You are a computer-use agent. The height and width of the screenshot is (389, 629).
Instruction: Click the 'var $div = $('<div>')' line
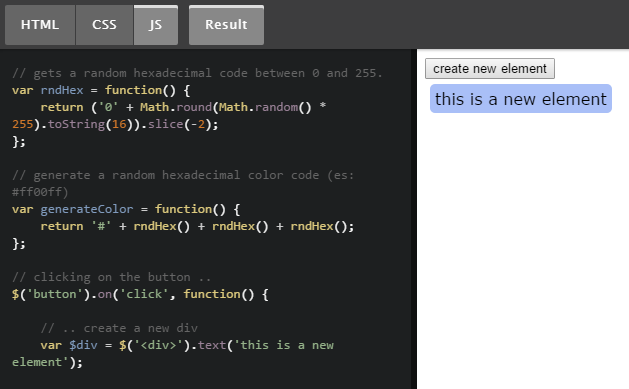(187, 345)
